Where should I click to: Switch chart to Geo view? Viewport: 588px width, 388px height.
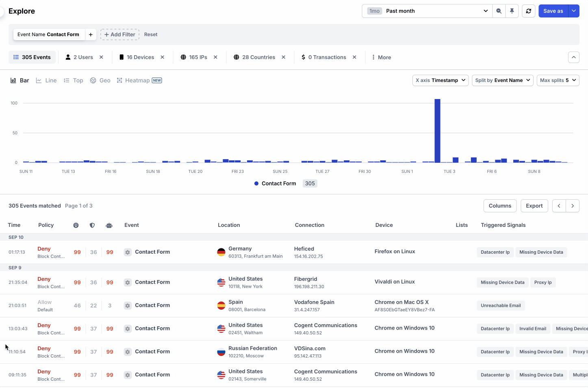point(100,80)
